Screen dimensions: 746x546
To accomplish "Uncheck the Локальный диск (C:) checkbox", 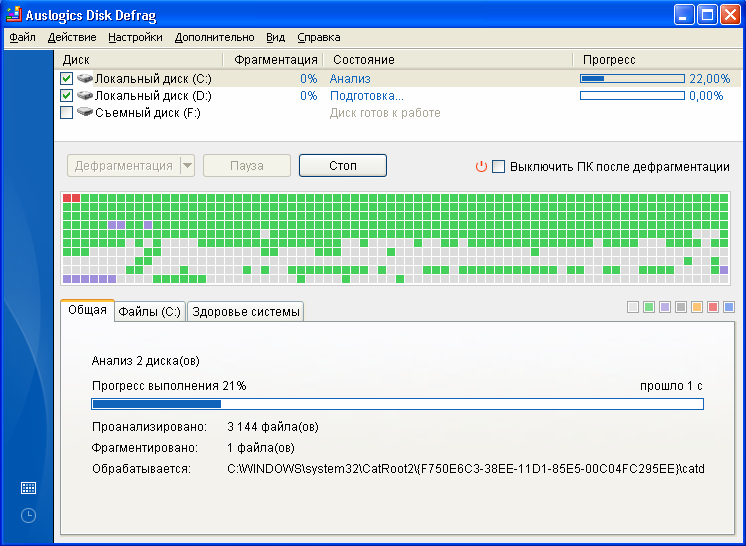I will (x=67, y=79).
